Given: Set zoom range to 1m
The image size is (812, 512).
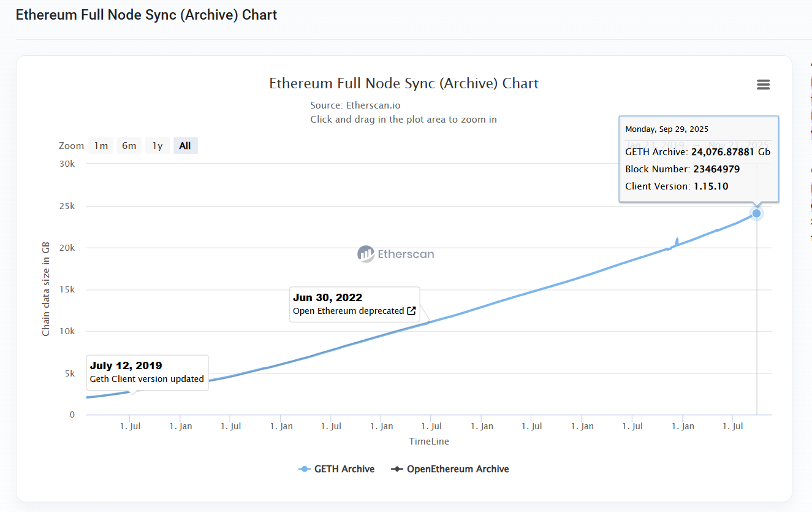Looking at the screenshot, I should tap(101, 146).
